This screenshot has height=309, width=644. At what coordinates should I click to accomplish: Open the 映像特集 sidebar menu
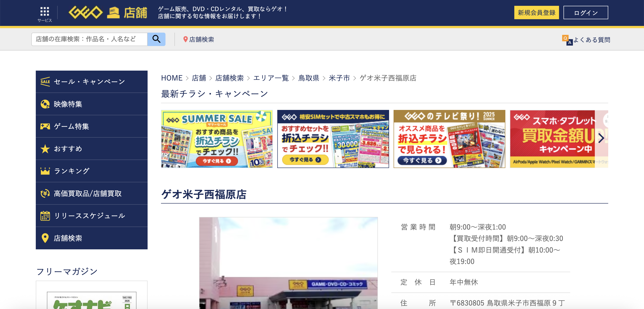91,104
